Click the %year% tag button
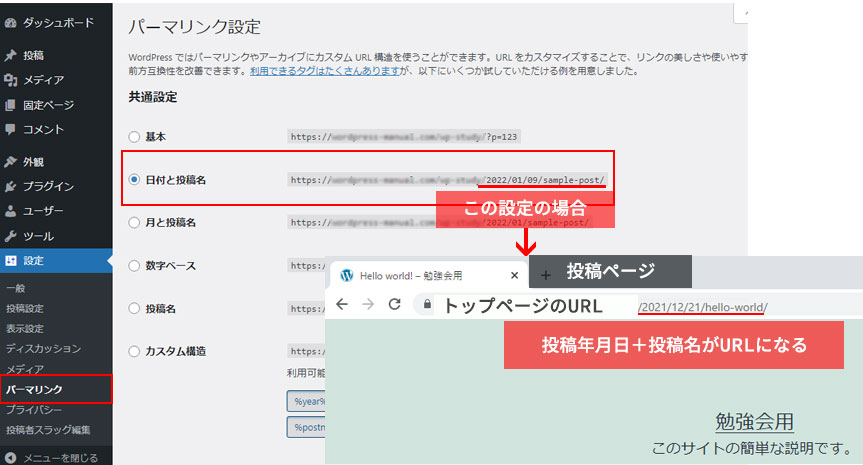The width and height of the screenshot is (863, 465). (306, 401)
